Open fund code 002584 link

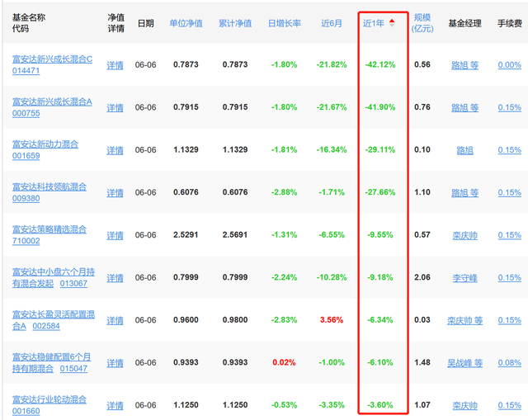pyautogui.click(x=46, y=326)
